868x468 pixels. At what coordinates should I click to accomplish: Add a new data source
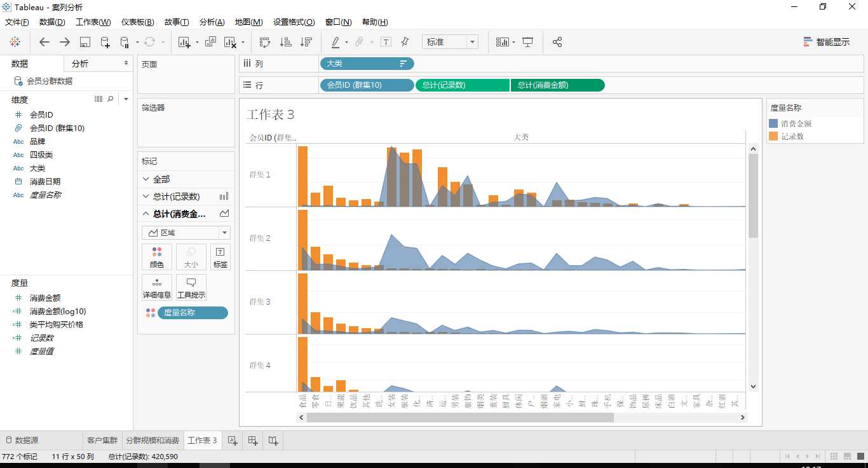(105, 42)
